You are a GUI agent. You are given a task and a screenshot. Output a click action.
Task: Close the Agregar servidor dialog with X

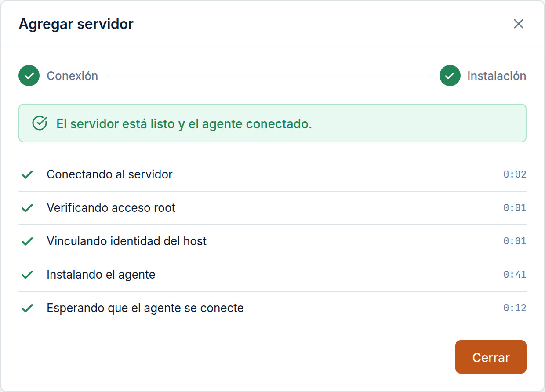[x=519, y=24]
